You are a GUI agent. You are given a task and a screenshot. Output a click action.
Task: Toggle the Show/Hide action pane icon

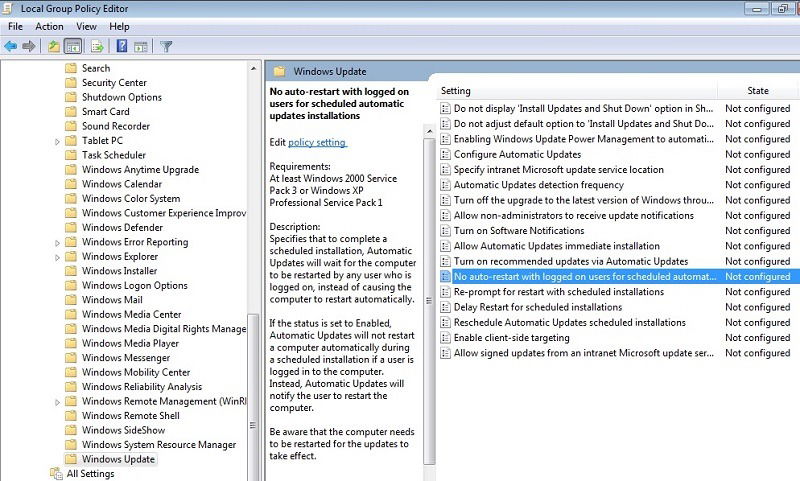point(141,47)
